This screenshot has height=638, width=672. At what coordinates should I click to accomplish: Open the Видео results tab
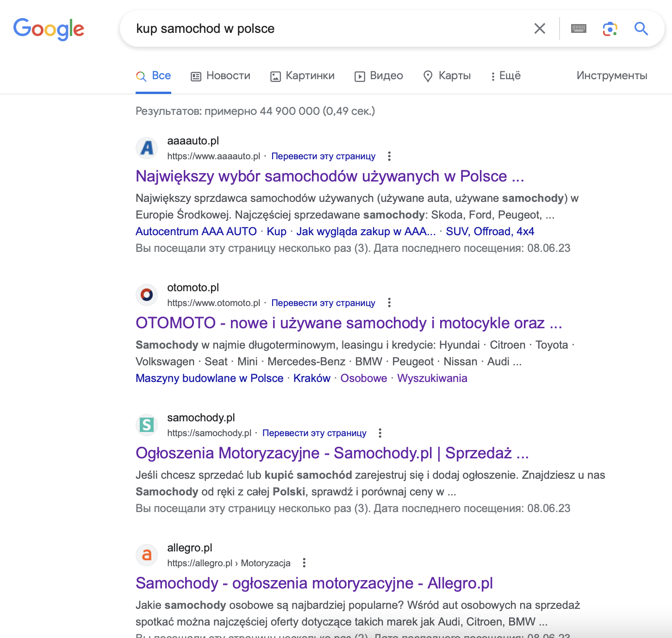coord(379,76)
